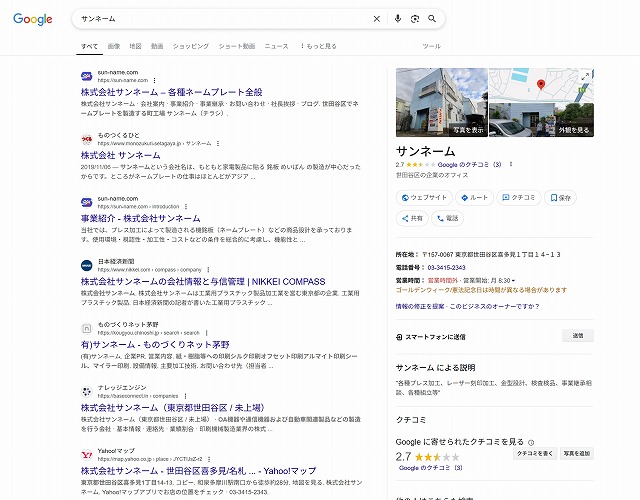Open the 株式会社サンネーム - 各種ネームプレート全般 result

click(171, 92)
